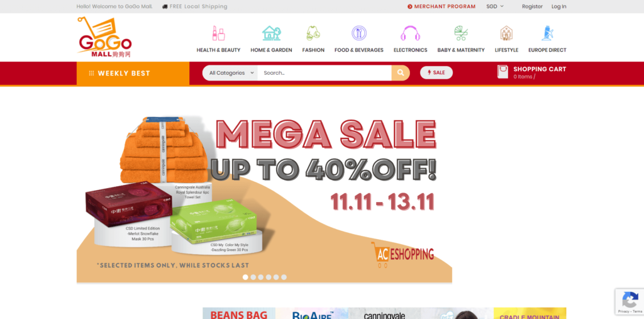Focus the Search text field
Screen dimensions: 644x319
325,73
